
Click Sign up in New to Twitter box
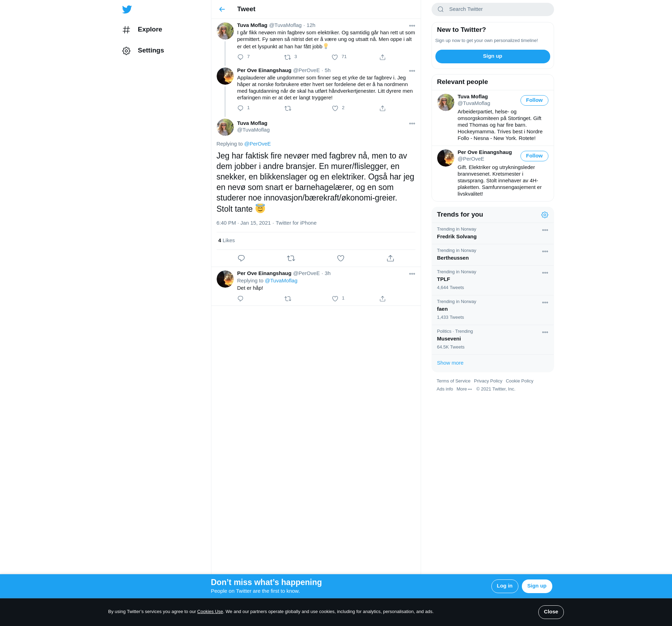(492, 56)
